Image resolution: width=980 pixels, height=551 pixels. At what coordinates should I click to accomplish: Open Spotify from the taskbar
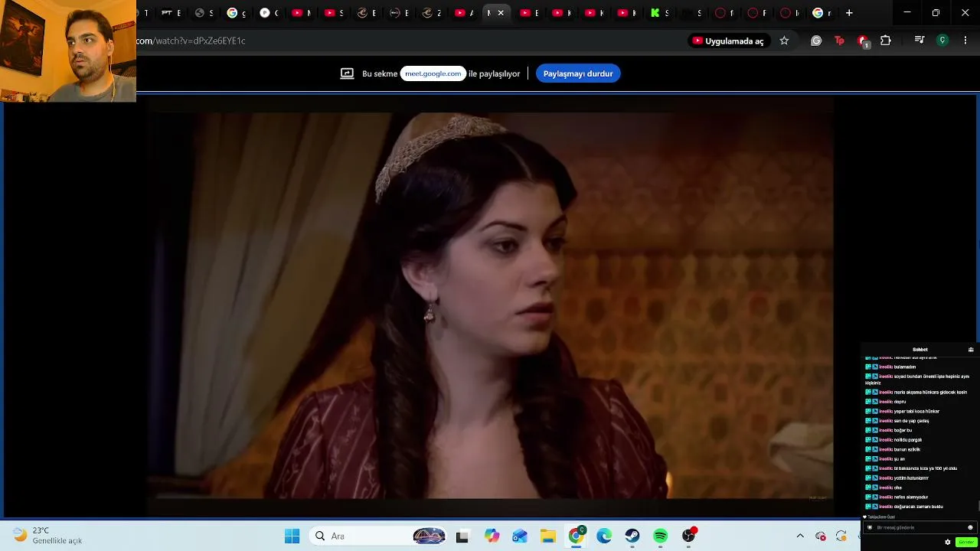661,536
